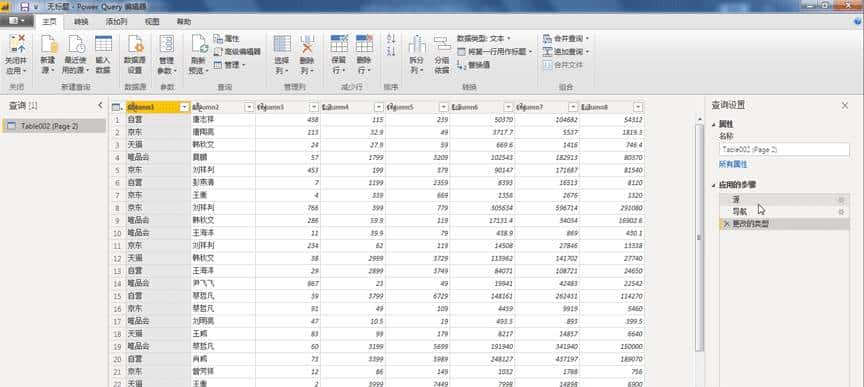Click the Save icon in title bar
The image size is (864, 387).
(25, 6)
